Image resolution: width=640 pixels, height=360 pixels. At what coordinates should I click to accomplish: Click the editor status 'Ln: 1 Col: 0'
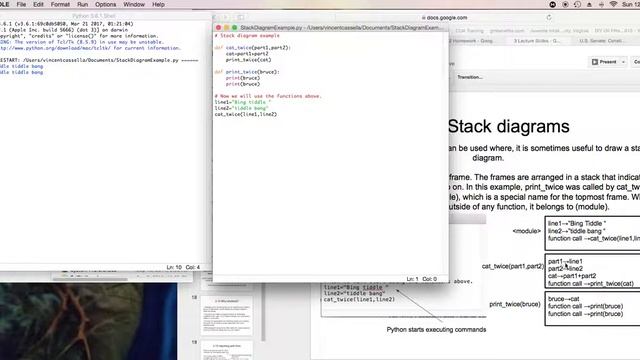421,279
